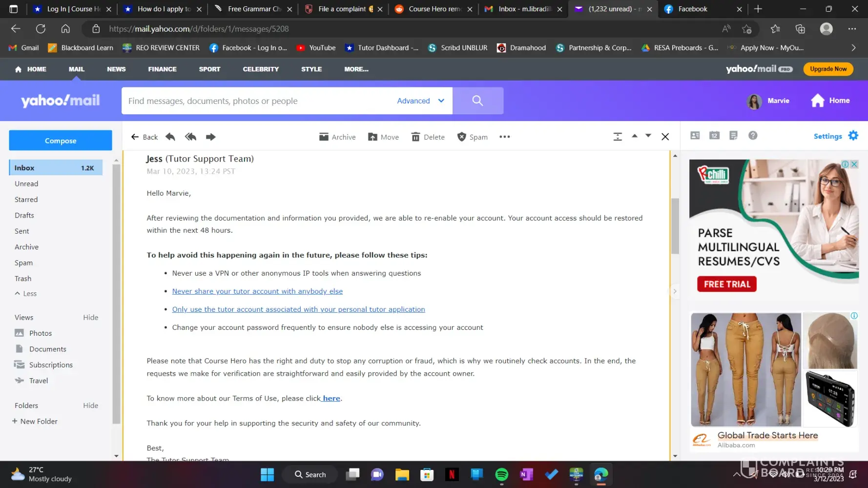Screen dimensions: 868x488
Task: Open the Finance tab in top navigation
Action: (162, 69)
